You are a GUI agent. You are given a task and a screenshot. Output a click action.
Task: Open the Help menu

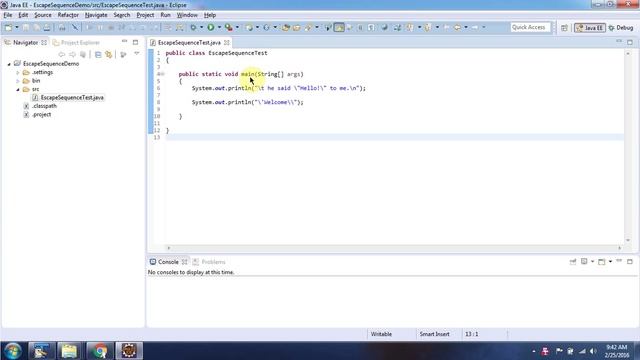click(210, 15)
